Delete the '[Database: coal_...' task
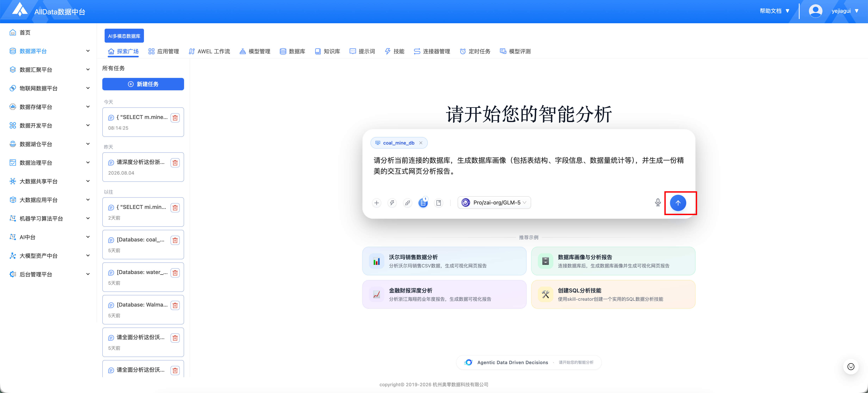Viewport: 868px width, 393px height. [x=175, y=240]
